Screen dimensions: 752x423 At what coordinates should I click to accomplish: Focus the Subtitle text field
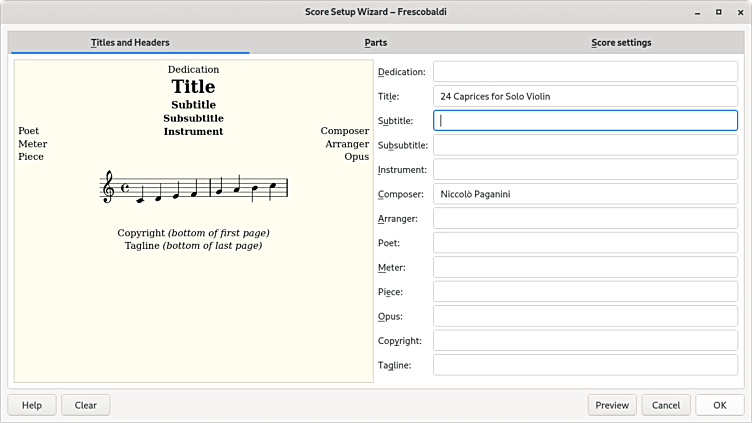click(585, 121)
